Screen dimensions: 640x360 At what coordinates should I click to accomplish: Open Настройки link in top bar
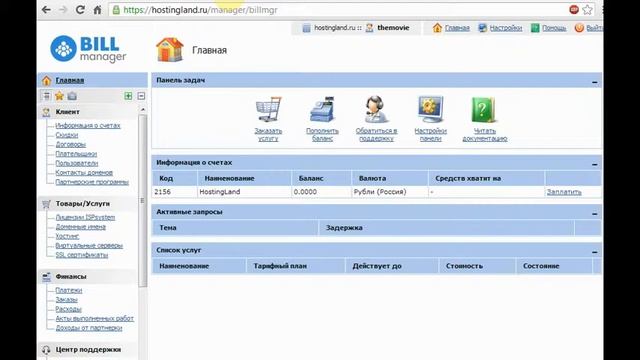506,28
